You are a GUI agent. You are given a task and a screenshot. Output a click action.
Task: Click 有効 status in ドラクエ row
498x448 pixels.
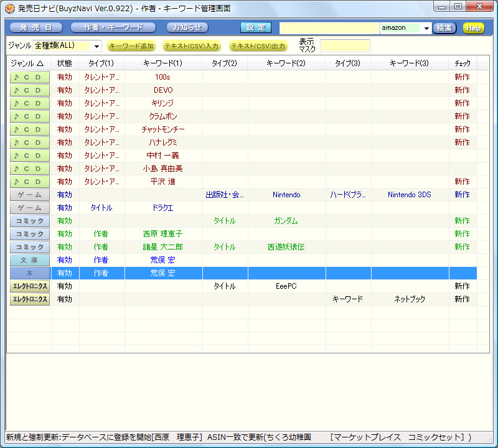(x=65, y=208)
